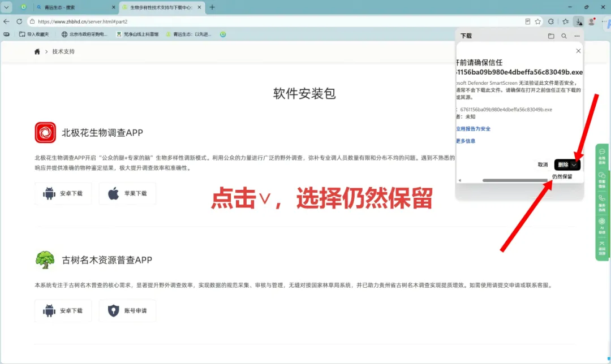The image size is (611, 364).
Task: Click the leftmost icon on bookmarks bar
Action: pos(7,34)
